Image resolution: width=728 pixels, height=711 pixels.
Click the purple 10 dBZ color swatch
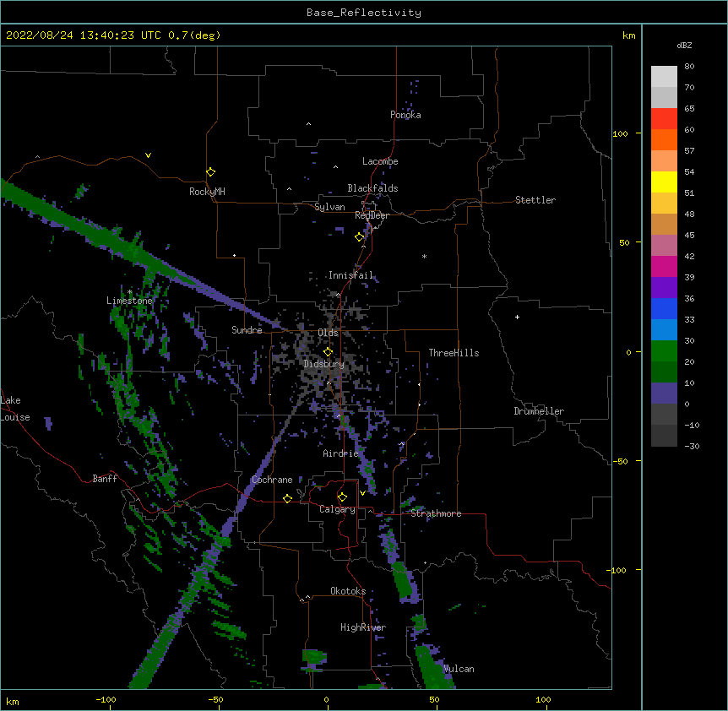coord(664,393)
